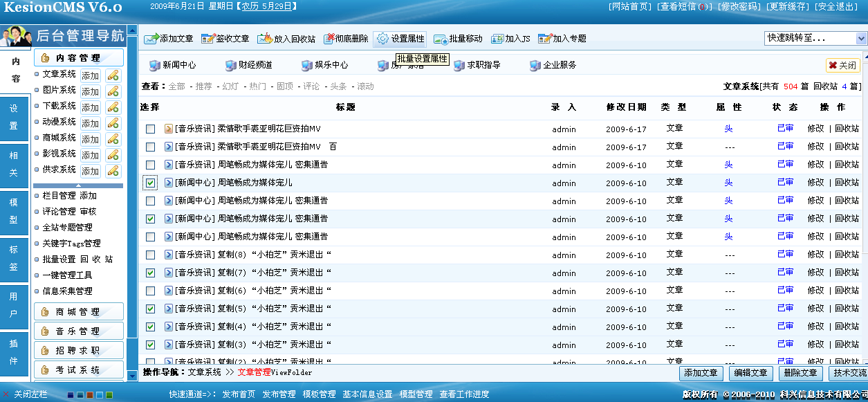Tick the 复制(8) 小柏芝 article checkbox
This screenshot has width=868, height=402.
[150, 255]
